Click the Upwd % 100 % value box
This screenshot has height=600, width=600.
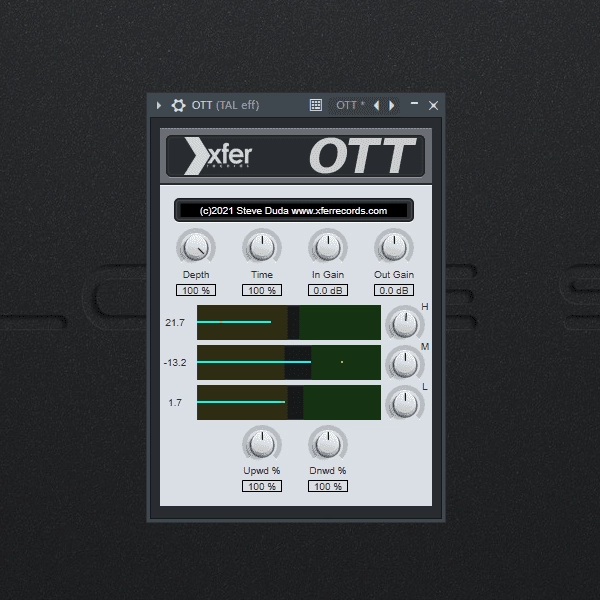point(262,486)
